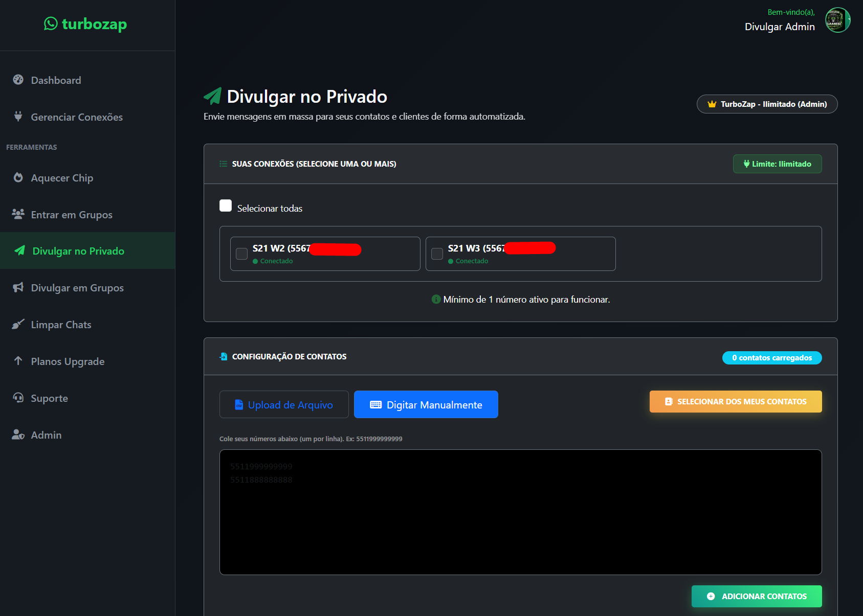
Task: Click the Limpar Chats broom icon
Action: pos(18,324)
